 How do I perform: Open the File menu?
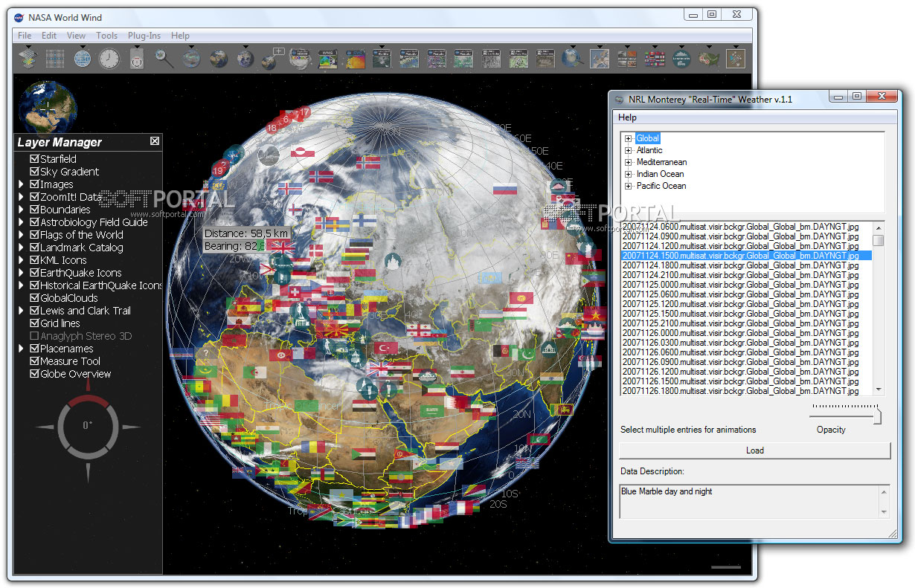(25, 36)
